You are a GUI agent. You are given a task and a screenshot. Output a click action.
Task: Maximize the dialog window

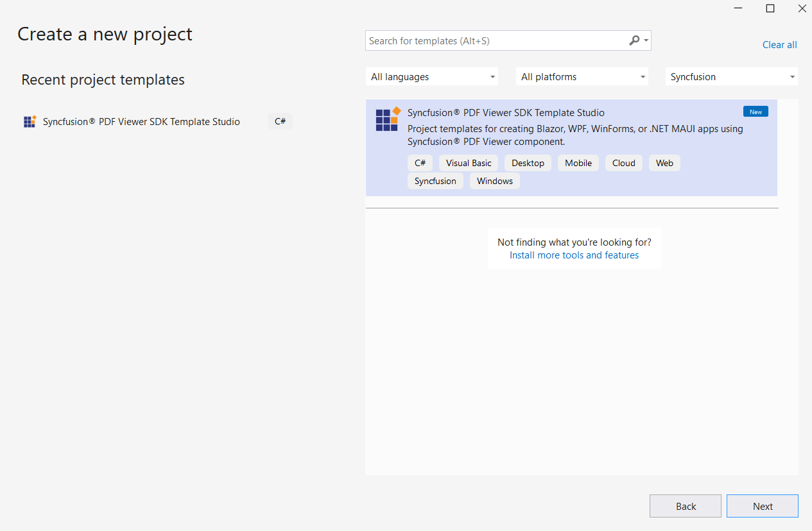tap(770, 8)
